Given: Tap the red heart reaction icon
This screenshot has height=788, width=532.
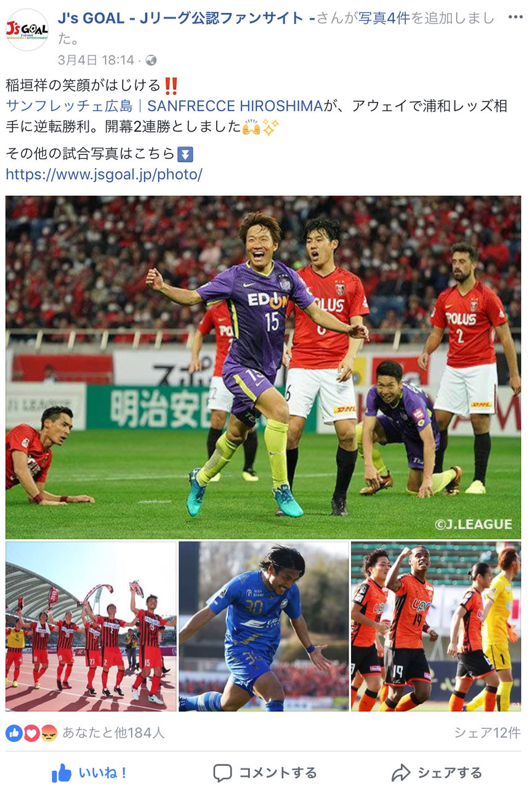Looking at the screenshot, I should point(31,733).
